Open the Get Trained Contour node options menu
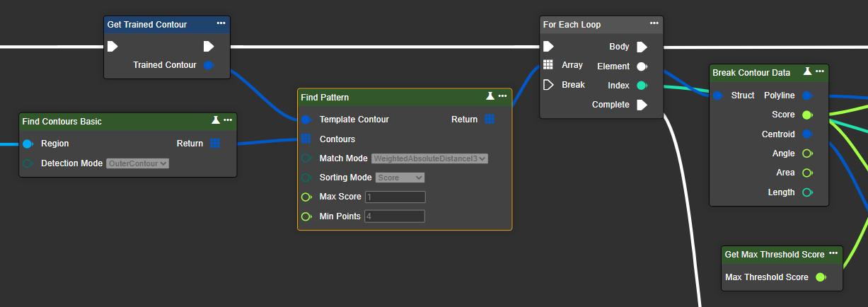Image resolution: width=868 pixels, height=307 pixels. (221, 24)
